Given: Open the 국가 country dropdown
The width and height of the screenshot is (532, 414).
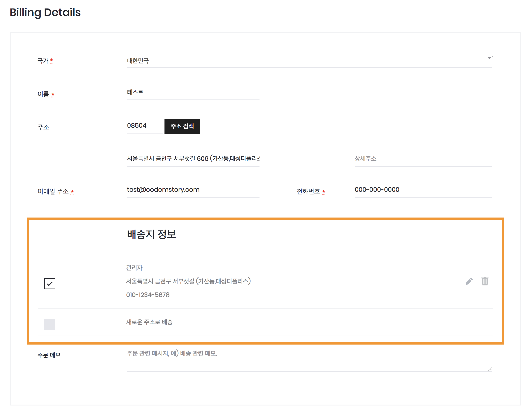Looking at the screenshot, I should [x=309, y=61].
